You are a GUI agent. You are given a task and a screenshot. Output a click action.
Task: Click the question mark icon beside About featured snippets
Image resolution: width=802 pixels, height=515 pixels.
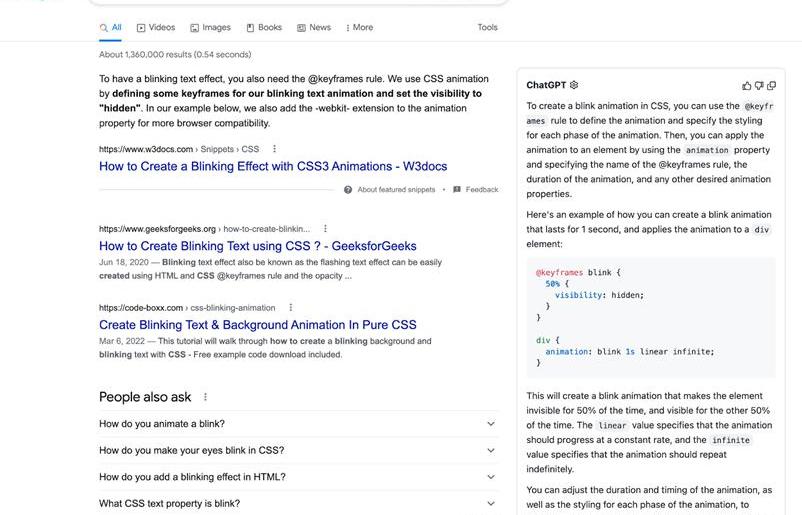tap(348, 190)
